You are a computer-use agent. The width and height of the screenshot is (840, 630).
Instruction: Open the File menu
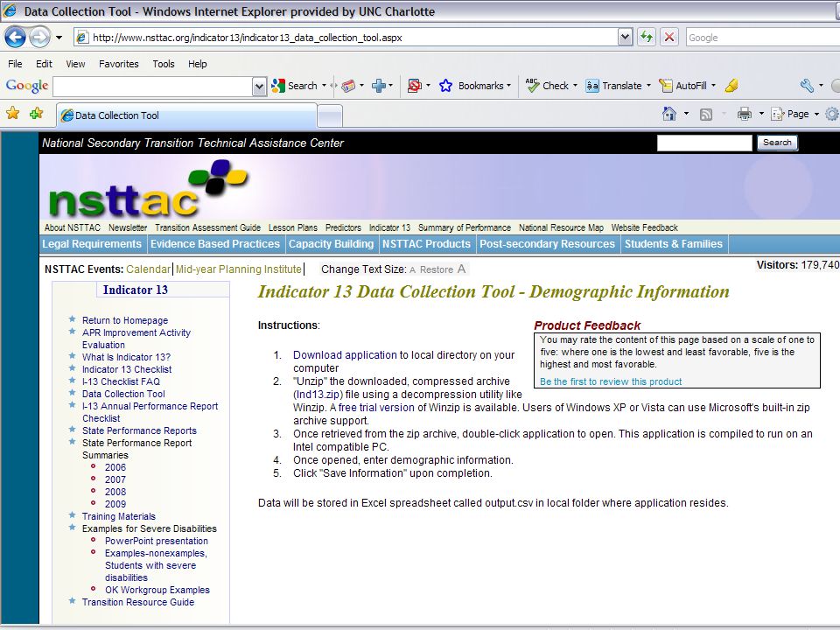pyautogui.click(x=15, y=64)
